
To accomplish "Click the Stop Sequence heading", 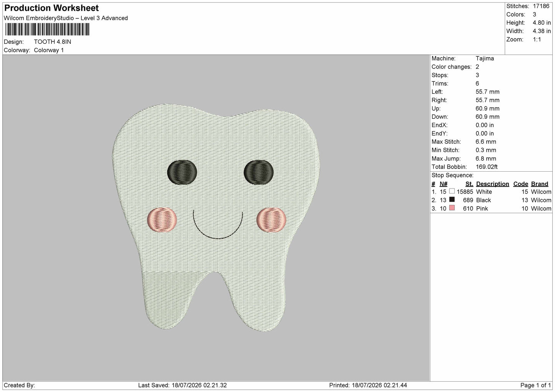I will 452,175.
